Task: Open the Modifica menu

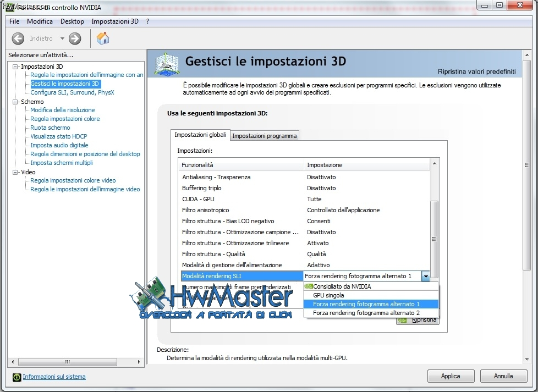Action: [x=40, y=21]
